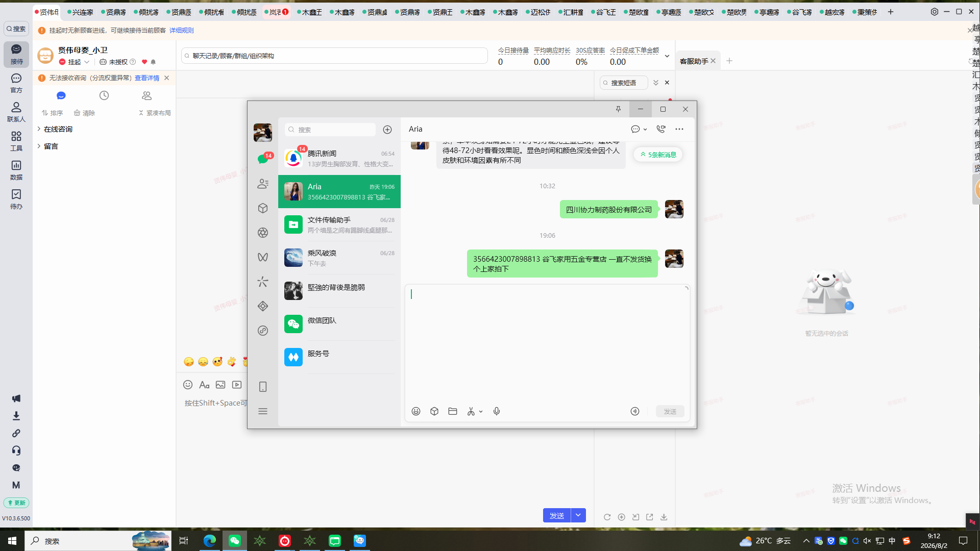
Task: Switch to the 客服助手 tab
Action: click(694, 61)
